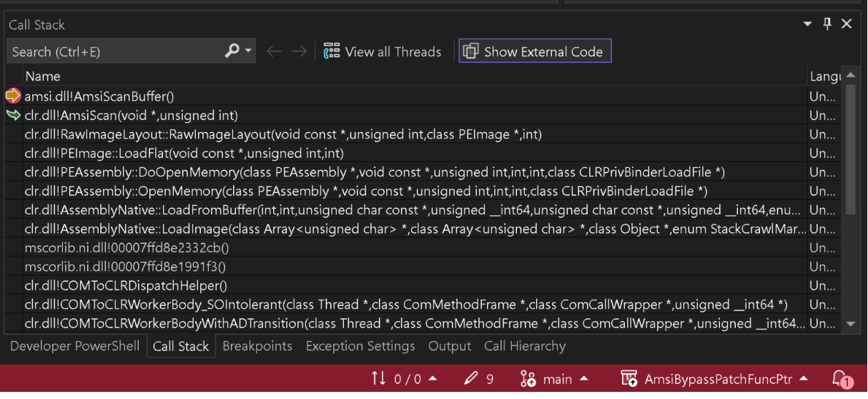Select the PEImage::LoadFlat stack frame

coord(184,153)
